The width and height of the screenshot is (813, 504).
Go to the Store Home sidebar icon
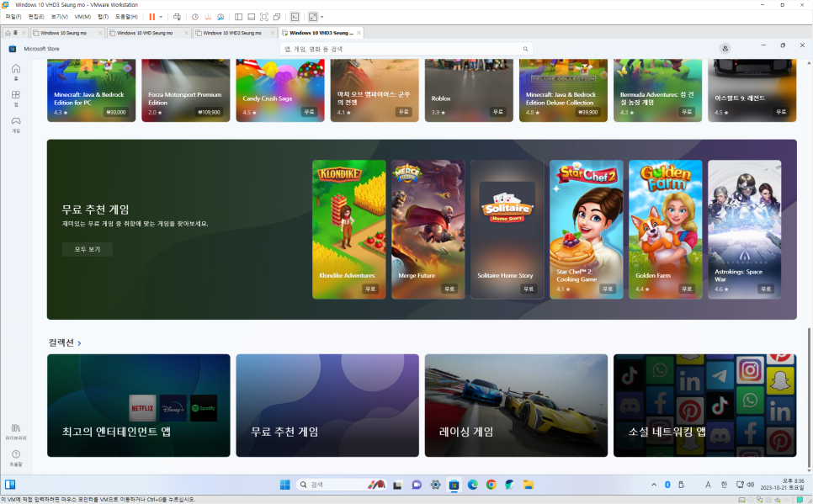[16, 72]
